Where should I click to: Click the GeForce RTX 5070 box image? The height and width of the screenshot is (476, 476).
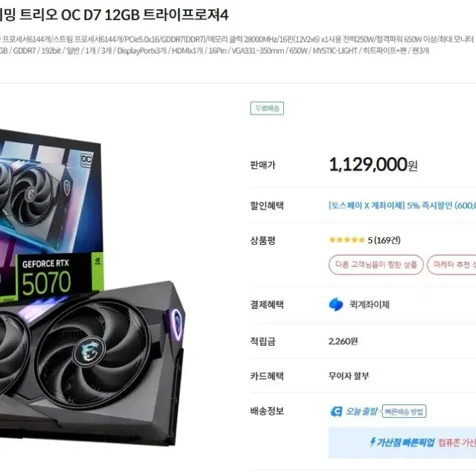click(51, 217)
